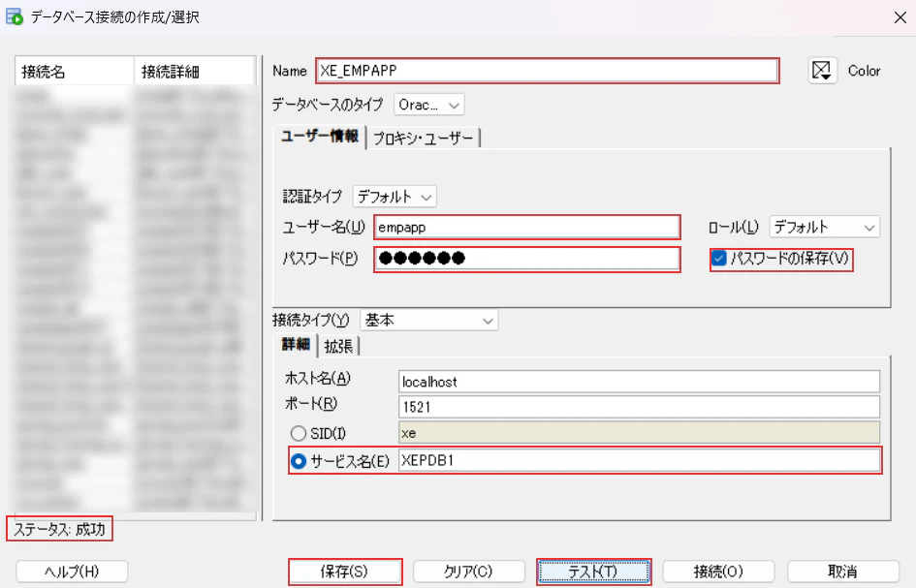The image size is (916, 588).
Task: Open the ロール dropdown
Action: (824, 227)
